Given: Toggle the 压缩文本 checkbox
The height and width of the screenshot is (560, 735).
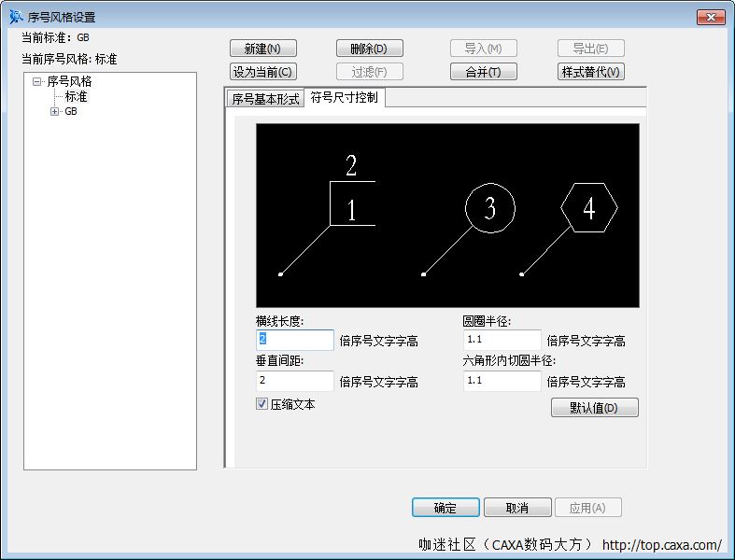Looking at the screenshot, I should tap(262, 404).
